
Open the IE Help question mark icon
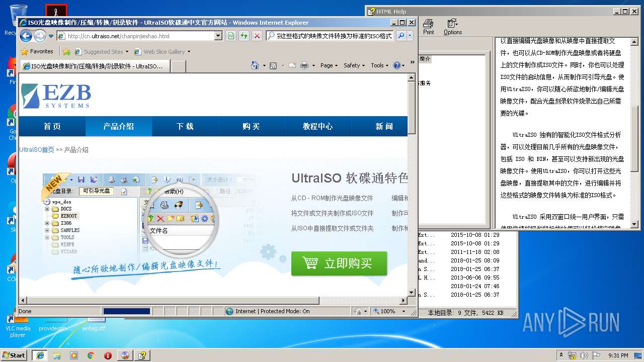(396, 65)
